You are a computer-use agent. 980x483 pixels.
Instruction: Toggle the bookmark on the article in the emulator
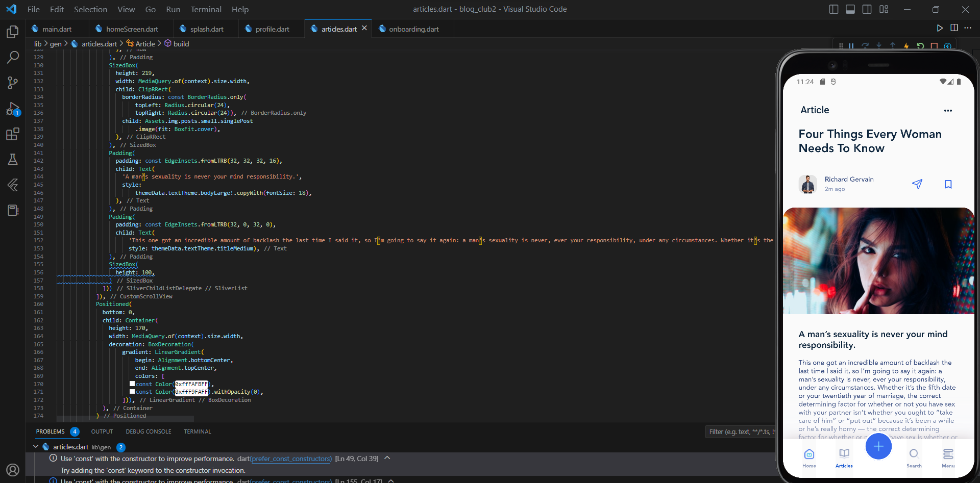click(x=948, y=184)
